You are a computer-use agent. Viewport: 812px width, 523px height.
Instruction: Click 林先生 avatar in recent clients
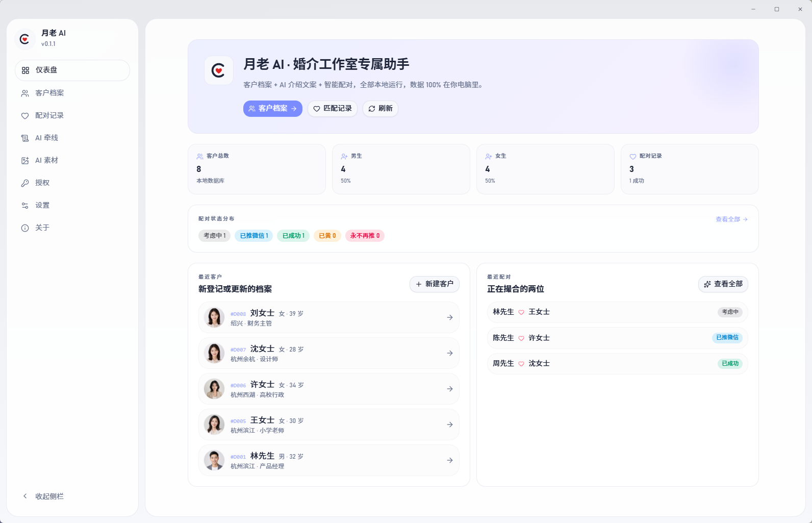click(214, 460)
